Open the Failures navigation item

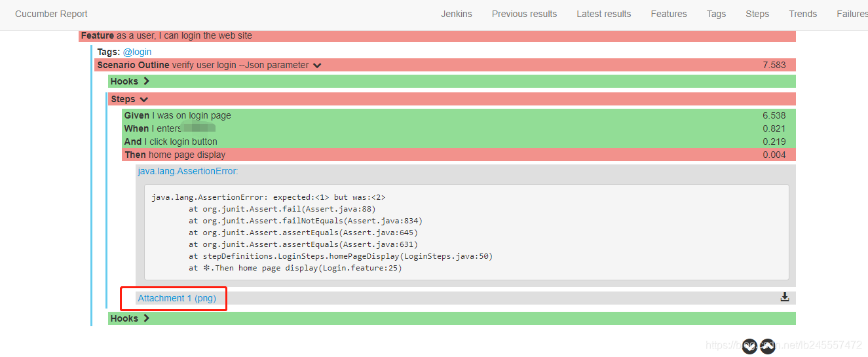pos(852,14)
